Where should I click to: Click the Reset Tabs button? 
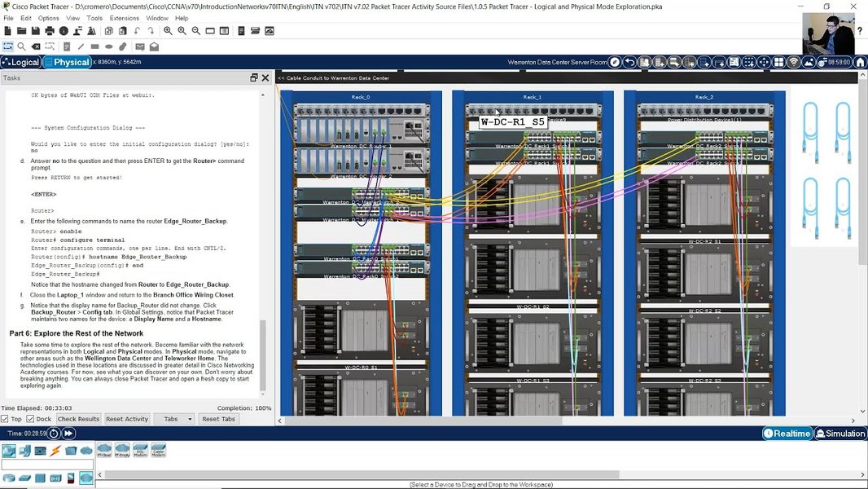219,419
